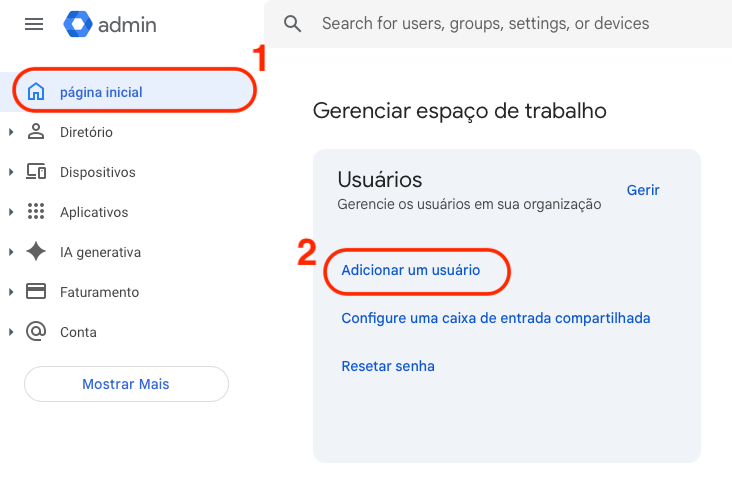The height and width of the screenshot is (496, 732).
Task: Click the Faturamento credit card icon
Action: 36,292
